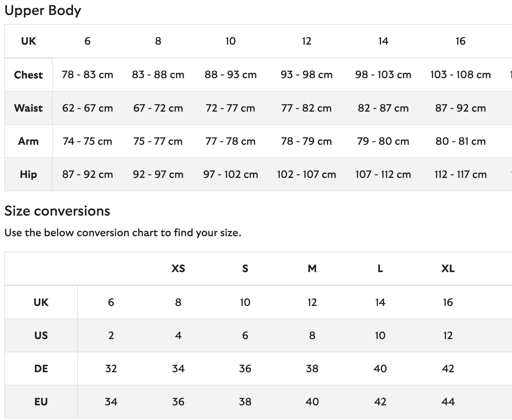Select arm measurement 79 - 80 cm
The height and width of the screenshot is (420, 512).
click(383, 141)
